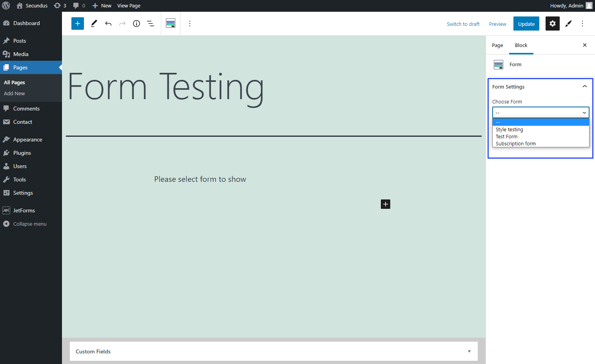The image size is (595, 364).
Task: Open the editor three-dot Options menu
Action: (x=582, y=24)
